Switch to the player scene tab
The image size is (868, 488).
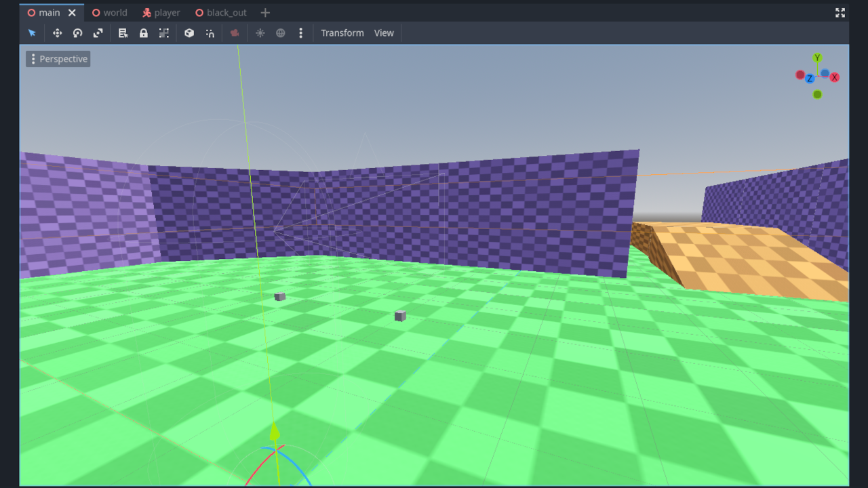pyautogui.click(x=161, y=12)
